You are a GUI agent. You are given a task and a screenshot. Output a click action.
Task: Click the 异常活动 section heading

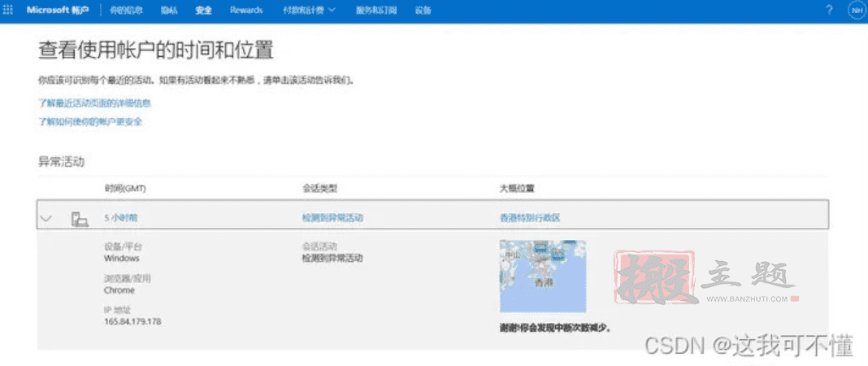[61, 162]
